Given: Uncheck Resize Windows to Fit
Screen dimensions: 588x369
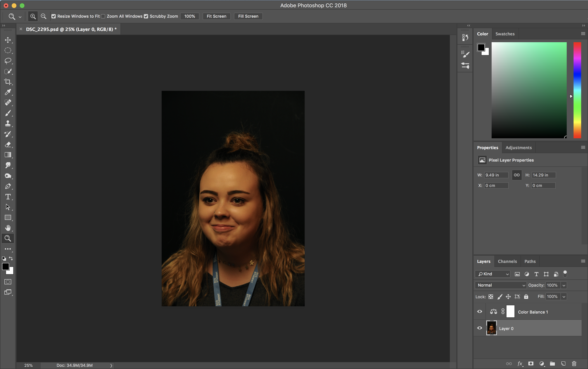Looking at the screenshot, I should click(x=54, y=16).
